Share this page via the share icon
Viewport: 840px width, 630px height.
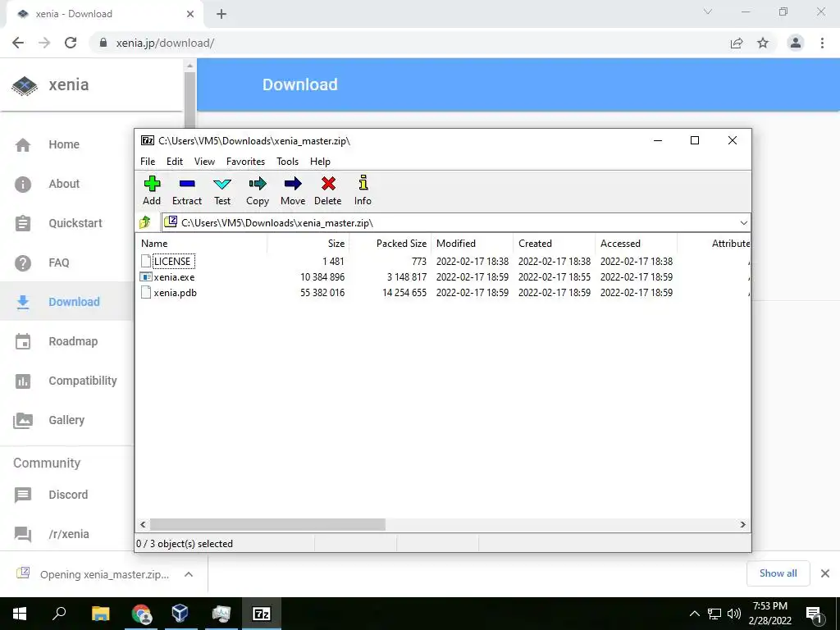(x=737, y=43)
